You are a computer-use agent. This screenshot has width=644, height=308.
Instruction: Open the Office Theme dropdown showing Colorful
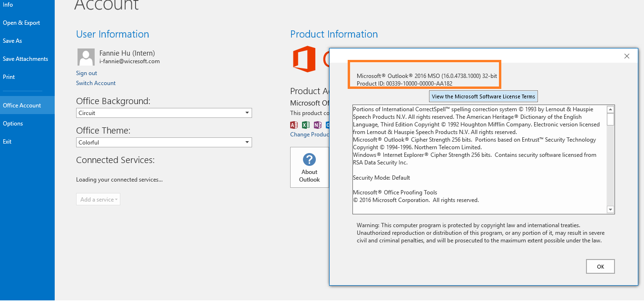164,143
